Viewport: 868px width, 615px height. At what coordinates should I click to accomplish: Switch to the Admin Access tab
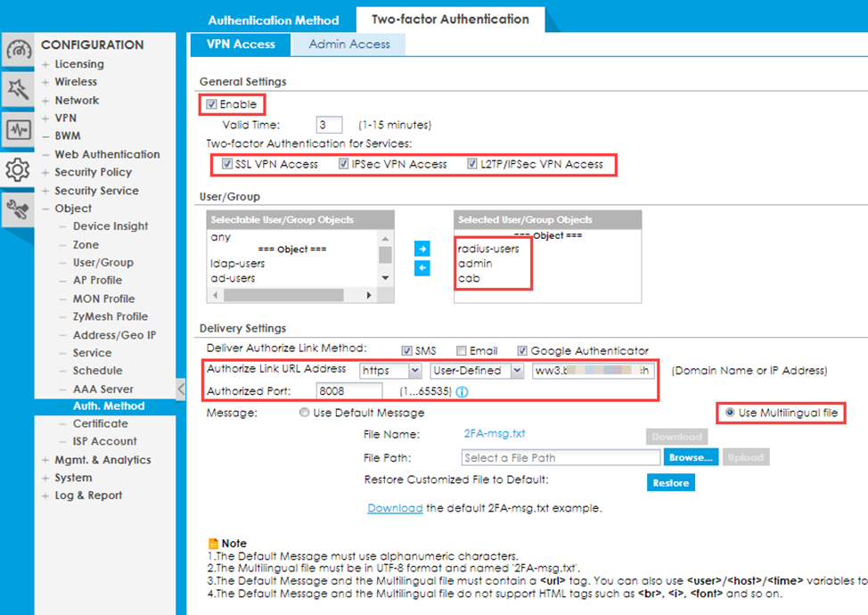tap(349, 44)
